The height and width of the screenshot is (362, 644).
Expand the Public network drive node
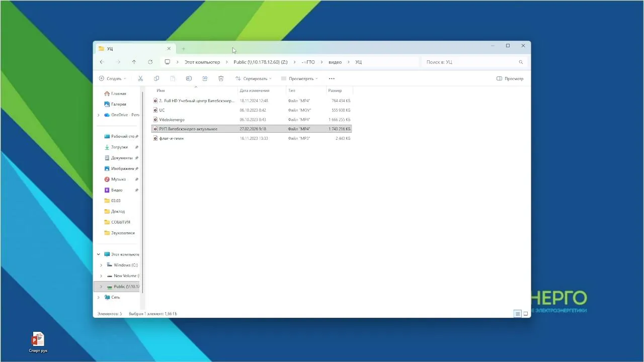101,287
